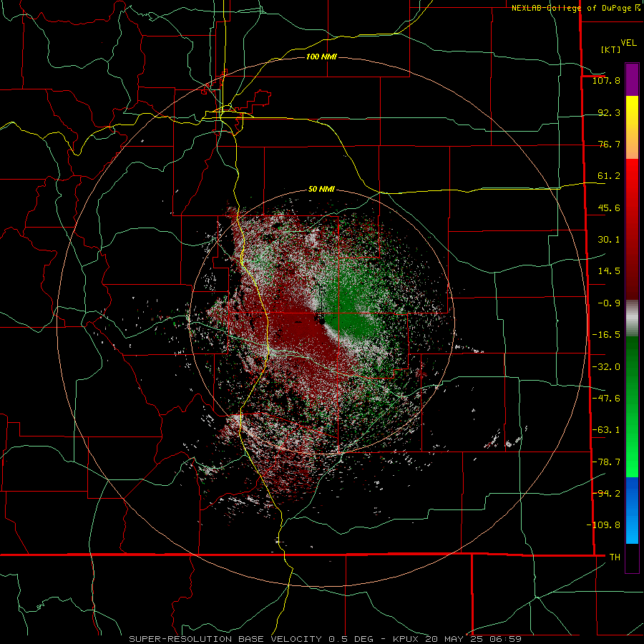Click the blue segment of the color bar
The height and width of the screenshot is (644, 644).
point(632,510)
